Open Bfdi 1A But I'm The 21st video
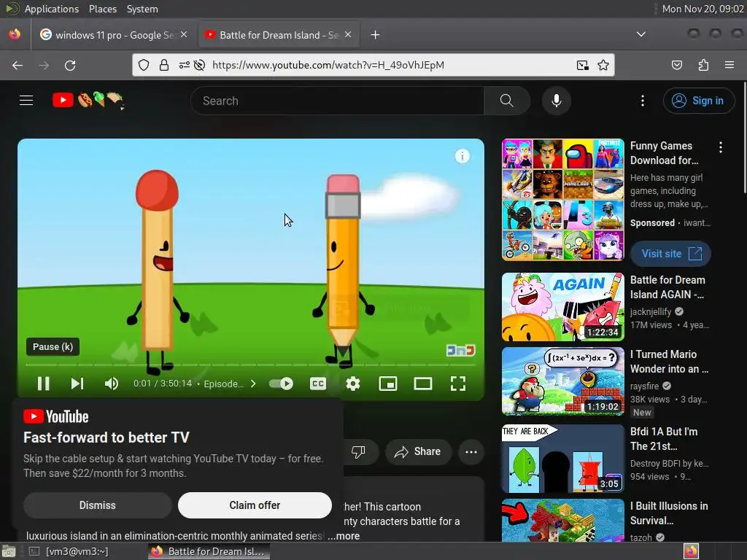The width and height of the screenshot is (747, 560). point(562,459)
